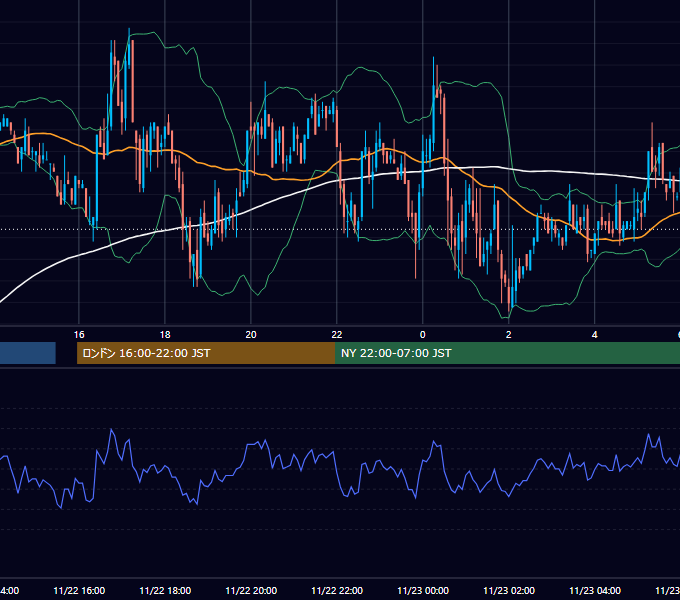Click the hour label 18 on chart axis
Viewport: 680px width, 600px height.
pos(165,335)
